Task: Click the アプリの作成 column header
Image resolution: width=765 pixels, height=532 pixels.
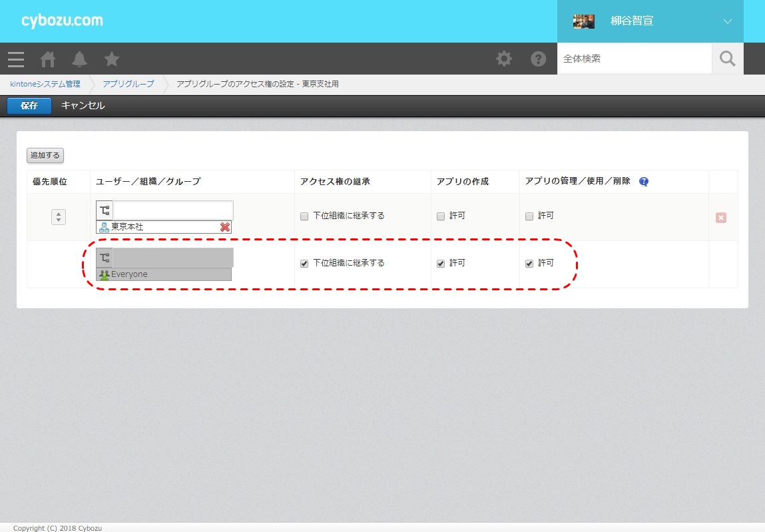Action: pos(463,182)
